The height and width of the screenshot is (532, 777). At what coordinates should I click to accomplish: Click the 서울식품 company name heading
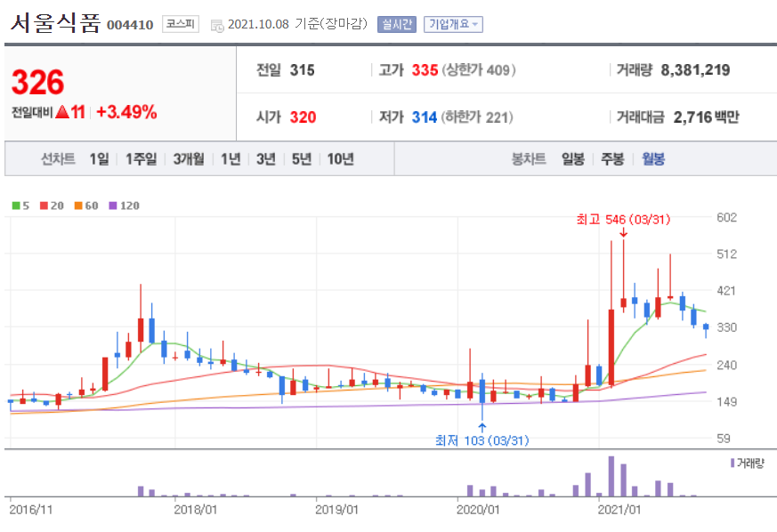tap(55, 23)
